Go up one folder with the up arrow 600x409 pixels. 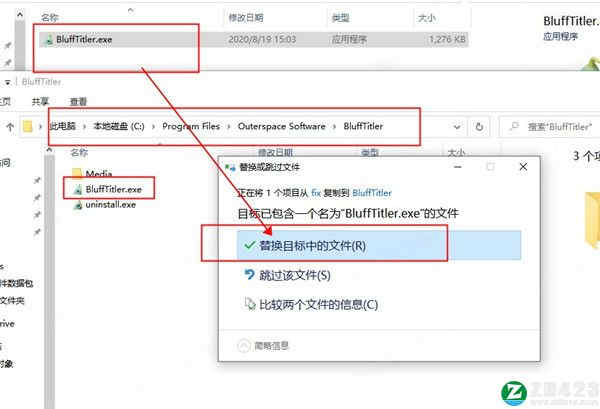(11, 126)
